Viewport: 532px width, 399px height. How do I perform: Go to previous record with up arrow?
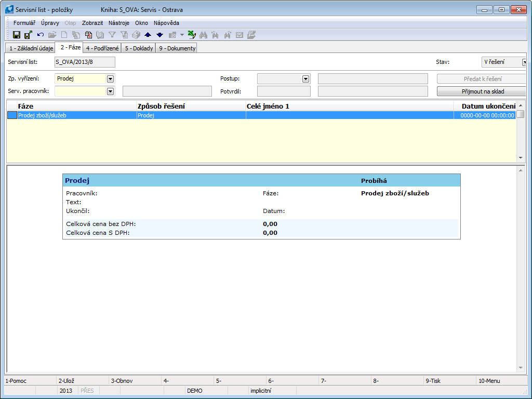point(148,35)
